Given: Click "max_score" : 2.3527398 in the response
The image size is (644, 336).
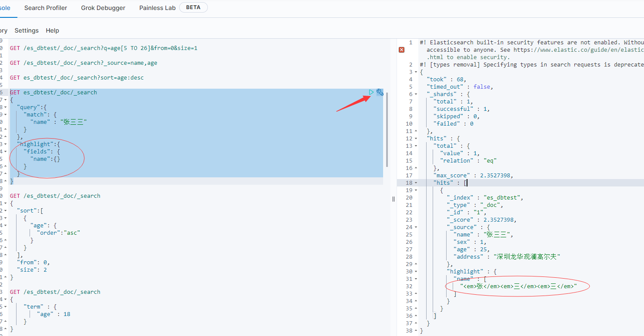Looking at the screenshot, I should click(x=473, y=176).
